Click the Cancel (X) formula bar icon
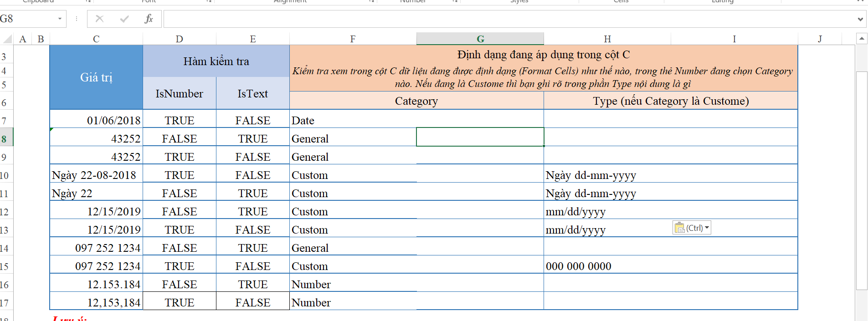 [99, 19]
